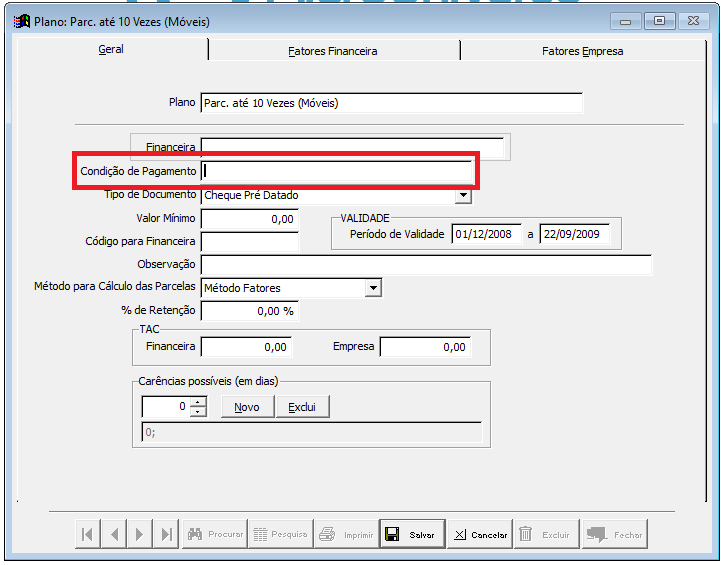Viewport: 724px width, 565px height.
Task: Open Tipo de Documento dropdown
Action: pos(464,196)
